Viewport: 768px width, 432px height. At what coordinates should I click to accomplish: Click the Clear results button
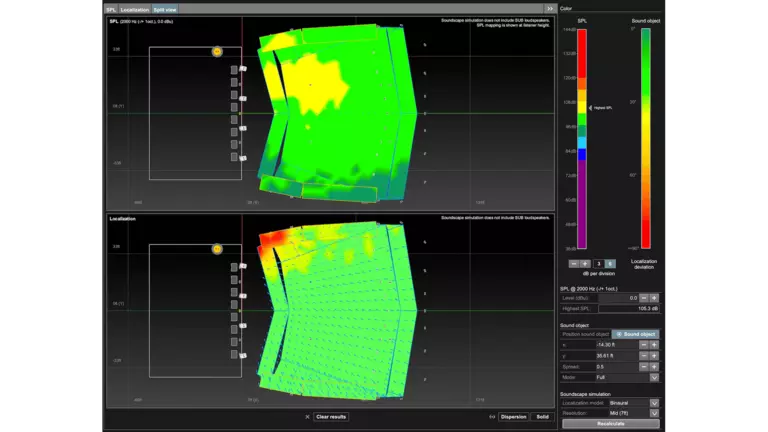pyautogui.click(x=331, y=416)
